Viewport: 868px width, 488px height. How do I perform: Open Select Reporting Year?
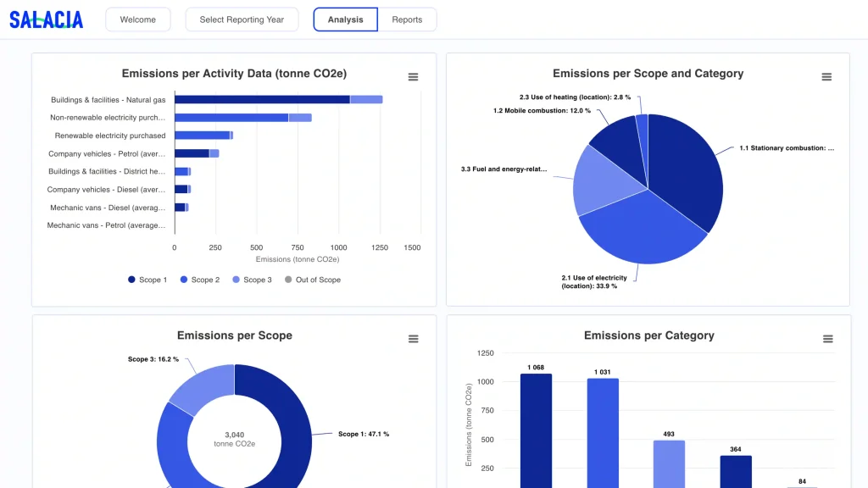[242, 19]
